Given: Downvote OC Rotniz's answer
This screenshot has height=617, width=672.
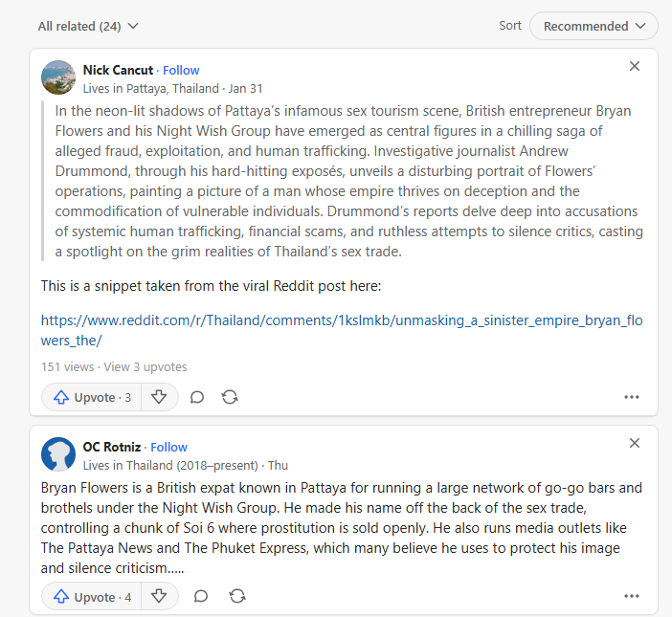Looking at the screenshot, I should (159, 597).
